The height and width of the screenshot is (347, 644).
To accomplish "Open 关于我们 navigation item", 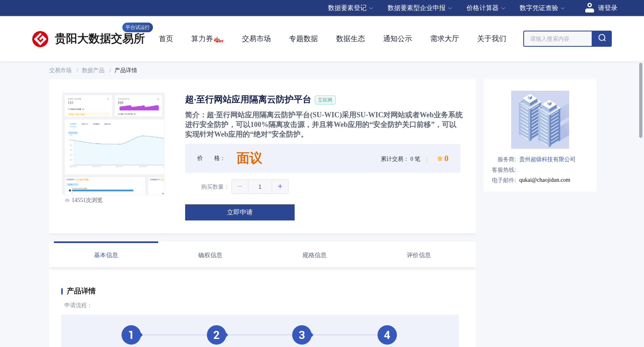I will 492,39.
